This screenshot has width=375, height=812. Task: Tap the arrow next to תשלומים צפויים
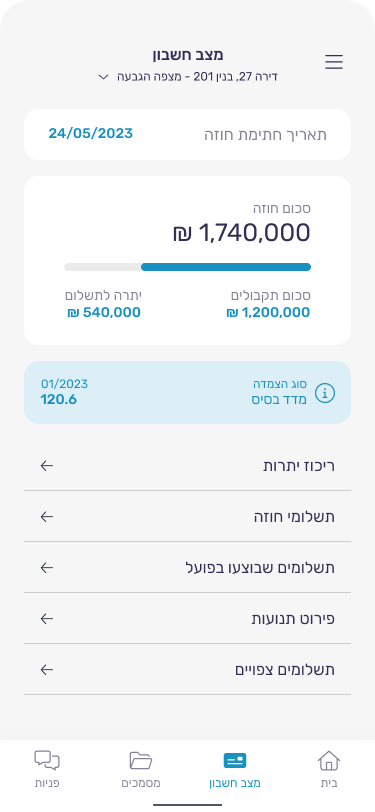click(47, 670)
